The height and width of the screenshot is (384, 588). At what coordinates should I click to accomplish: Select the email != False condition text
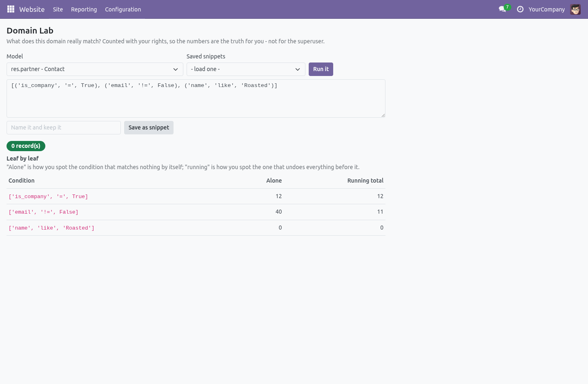(43, 212)
